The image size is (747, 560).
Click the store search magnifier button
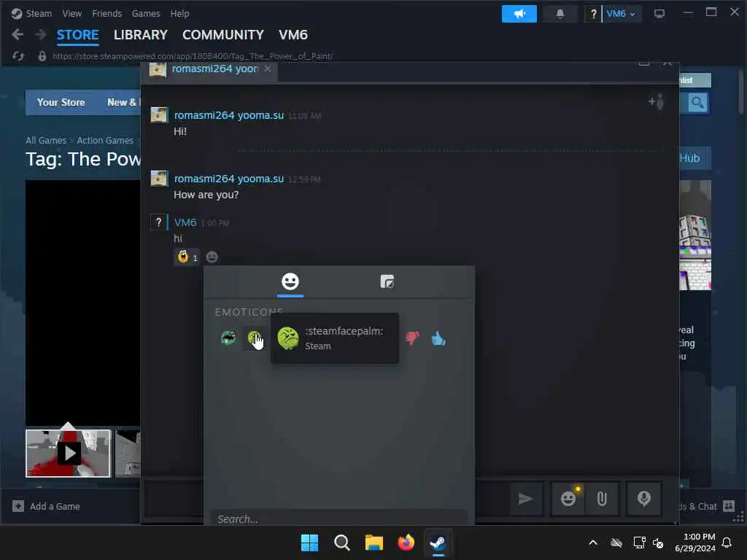point(697,103)
